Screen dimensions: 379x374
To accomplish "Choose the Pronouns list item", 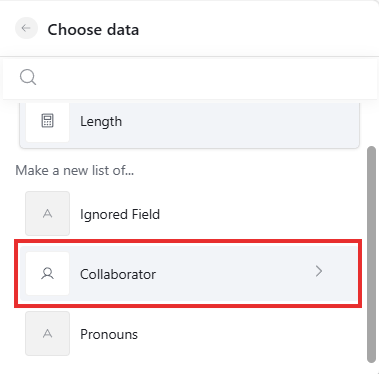I will pos(189,334).
